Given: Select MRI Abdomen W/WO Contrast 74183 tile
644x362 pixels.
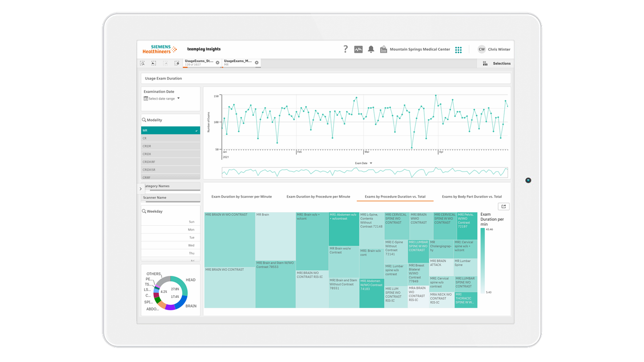Looking at the screenshot, I should pyautogui.click(x=372, y=293).
